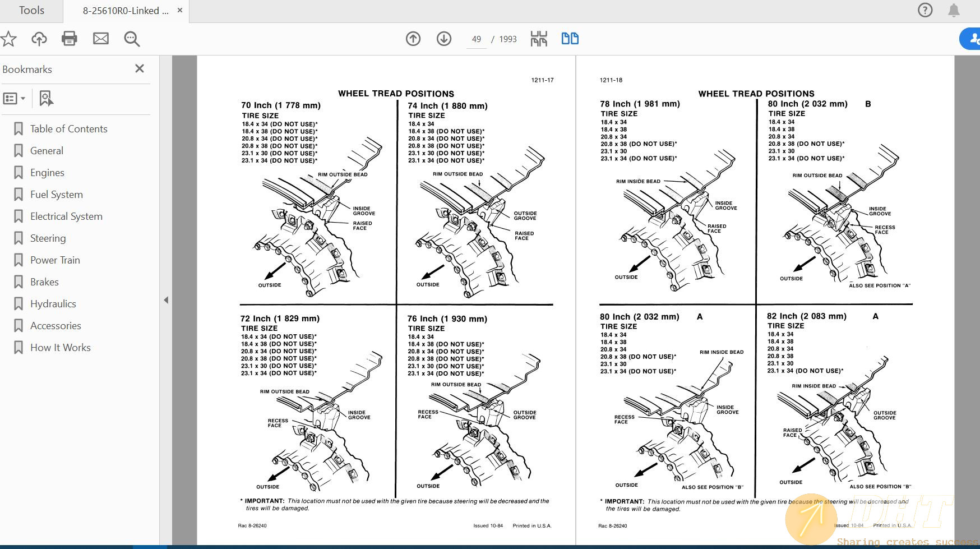The image size is (980, 549).
Task: Click the envelope email icon
Action: click(x=101, y=39)
